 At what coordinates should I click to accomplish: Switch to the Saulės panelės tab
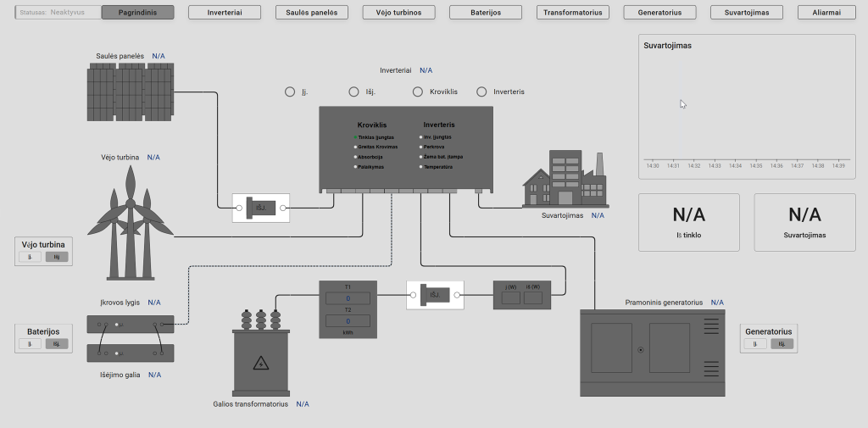coord(311,13)
